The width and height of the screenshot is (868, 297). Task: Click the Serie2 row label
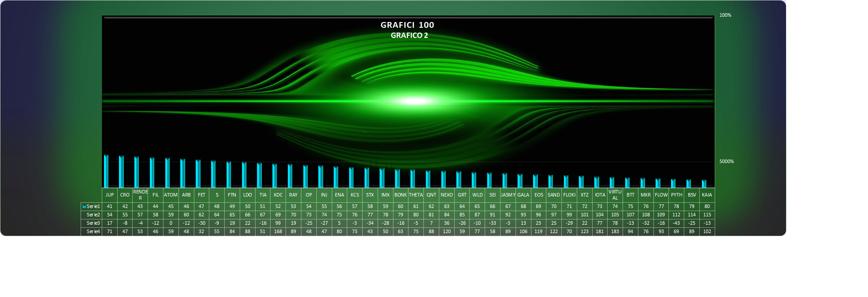tap(93, 215)
